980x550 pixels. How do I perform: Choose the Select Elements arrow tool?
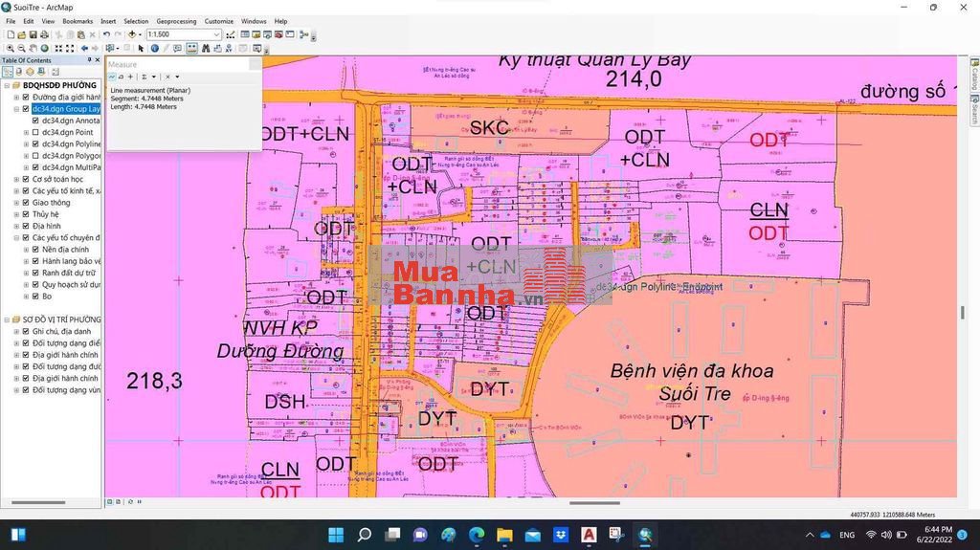(x=141, y=48)
